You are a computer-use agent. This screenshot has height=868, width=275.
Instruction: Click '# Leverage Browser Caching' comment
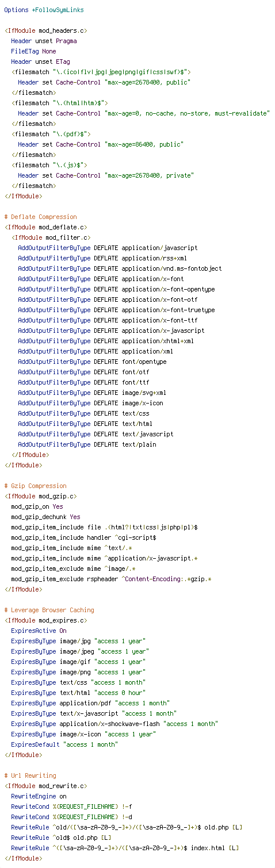[x=49, y=610]
